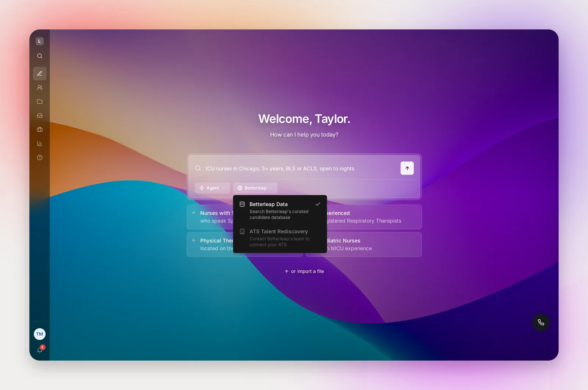The height and width of the screenshot is (390, 588).
Task: Open the inbox tray icon in sidebar
Action: point(40,116)
